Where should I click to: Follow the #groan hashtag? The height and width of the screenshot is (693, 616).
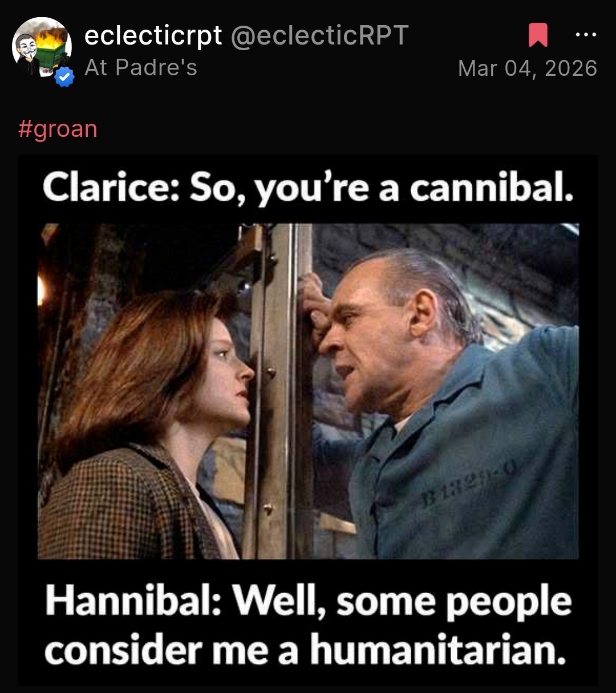pos(58,129)
